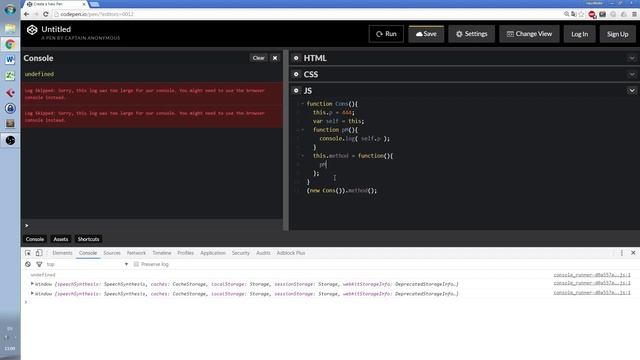
Task: Enable Preserve log checkbox
Action: pyautogui.click(x=136, y=264)
